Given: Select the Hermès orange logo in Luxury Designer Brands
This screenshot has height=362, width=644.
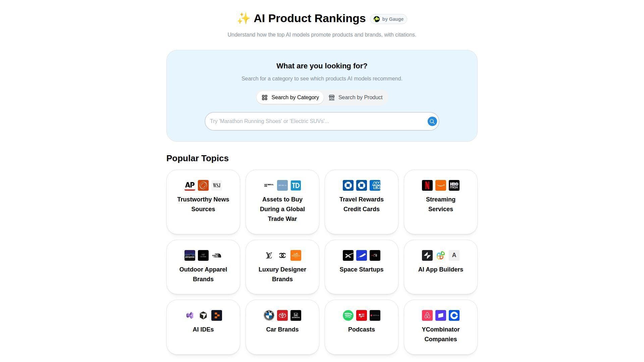Looking at the screenshot, I should 296,255.
